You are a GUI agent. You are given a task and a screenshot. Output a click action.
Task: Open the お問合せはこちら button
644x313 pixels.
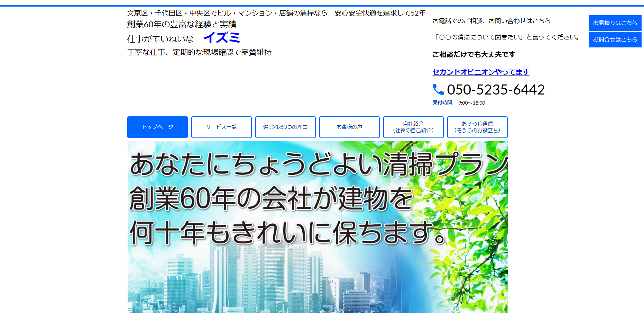[x=615, y=39]
